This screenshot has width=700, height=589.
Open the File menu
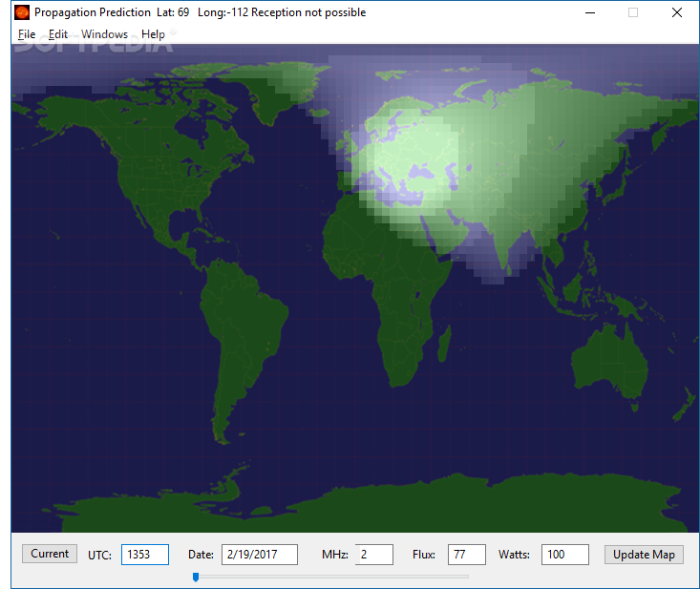[x=27, y=34]
